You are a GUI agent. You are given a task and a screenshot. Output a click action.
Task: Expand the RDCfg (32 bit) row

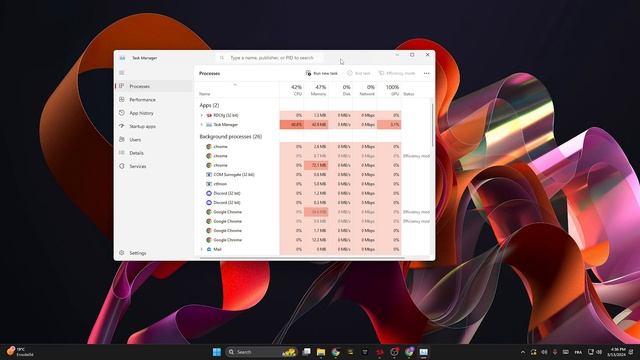click(x=201, y=116)
